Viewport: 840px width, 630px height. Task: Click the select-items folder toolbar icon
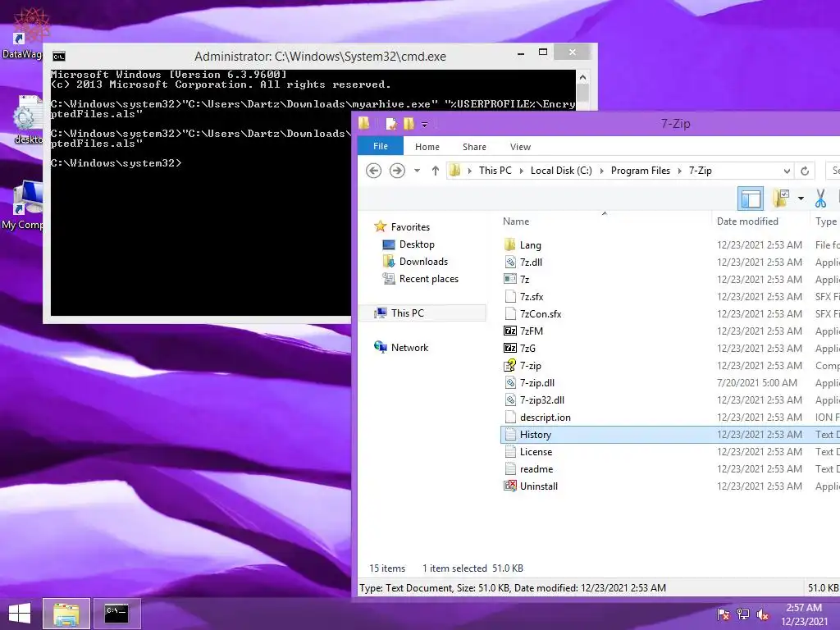pyautogui.click(x=781, y=199)
